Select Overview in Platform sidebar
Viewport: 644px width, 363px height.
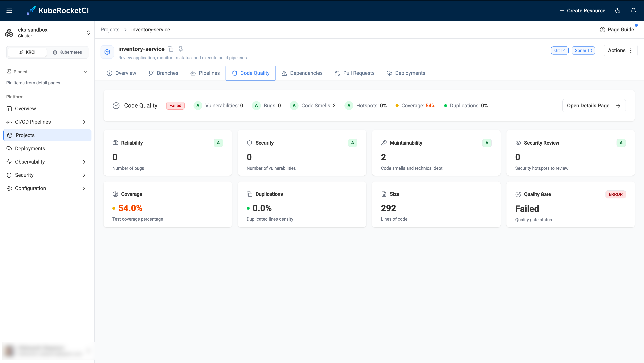click(x=47, y=109)
